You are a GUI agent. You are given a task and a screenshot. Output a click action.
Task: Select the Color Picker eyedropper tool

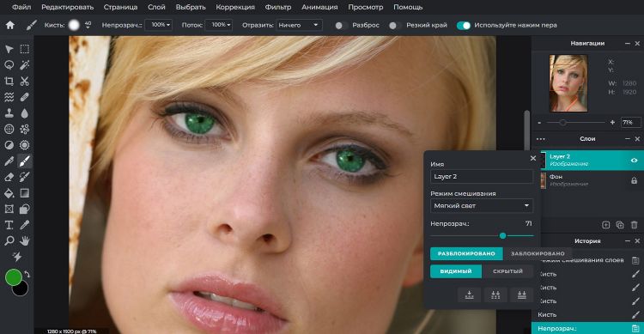point(25,225)
